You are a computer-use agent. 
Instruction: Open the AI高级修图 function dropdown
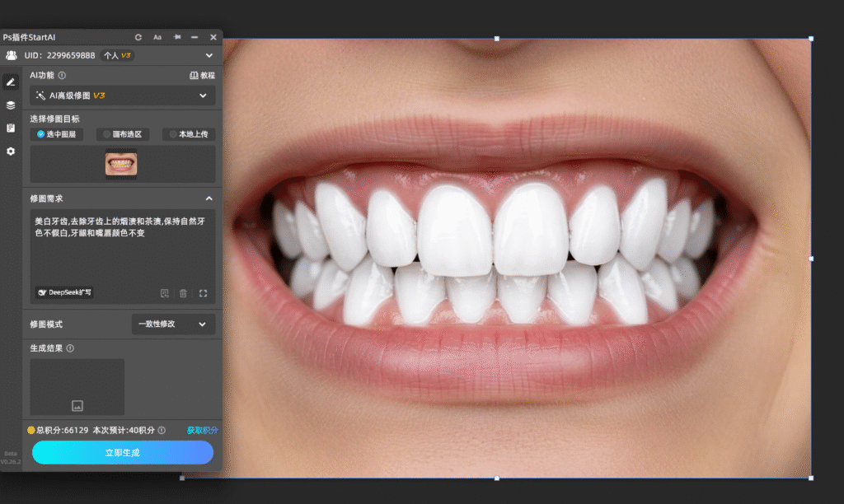tap(123, 96)
